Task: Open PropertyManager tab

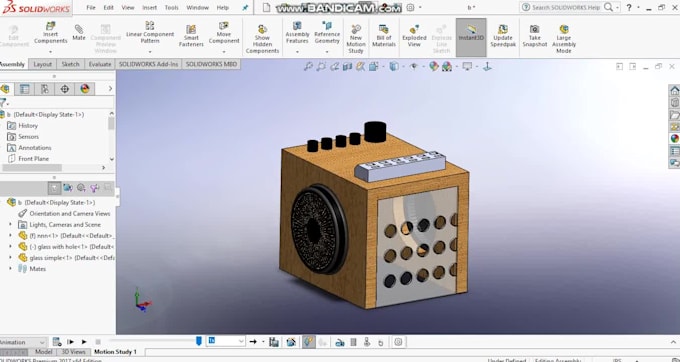Action: tap(24, 89)
